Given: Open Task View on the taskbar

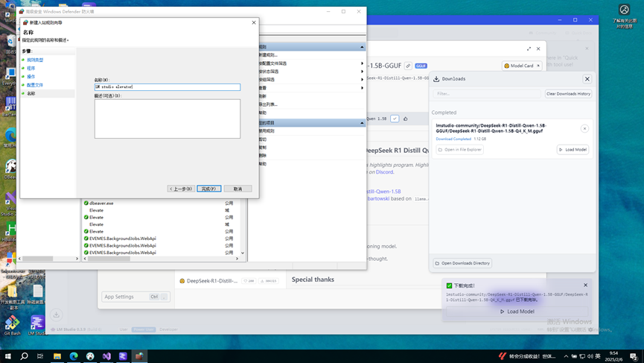Looking at the screenshot, I should pos(40,356).
